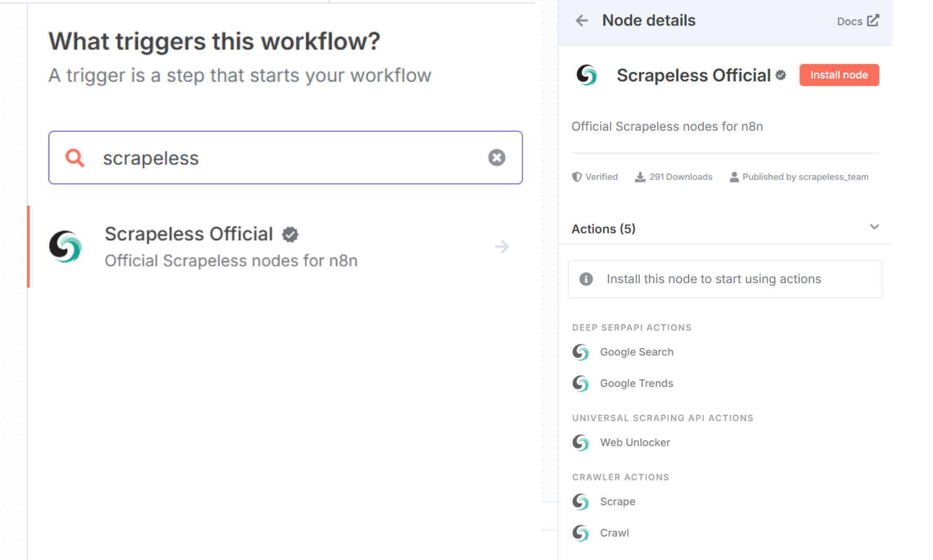
Task: Click the 'Verified' label text
Action: [602, 177]
